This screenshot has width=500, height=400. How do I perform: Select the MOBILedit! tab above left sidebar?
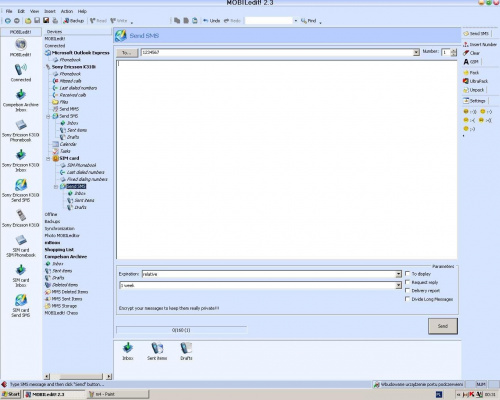pos(21,32)
